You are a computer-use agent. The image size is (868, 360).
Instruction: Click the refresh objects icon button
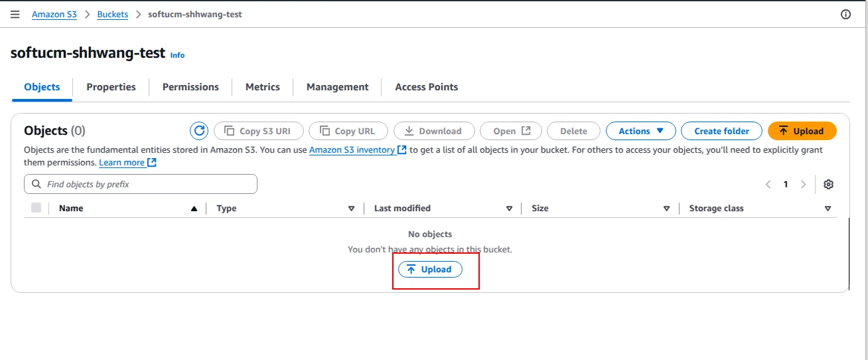pos(199,131)
